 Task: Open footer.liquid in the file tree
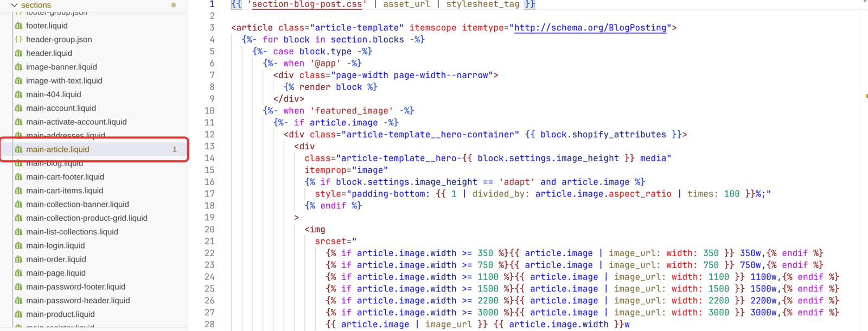pyautogui.click(x=47, y=26)
